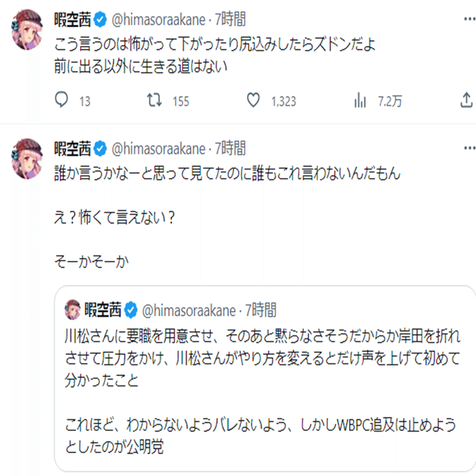Click small avatar in the quoted tweet

(72, 308)
